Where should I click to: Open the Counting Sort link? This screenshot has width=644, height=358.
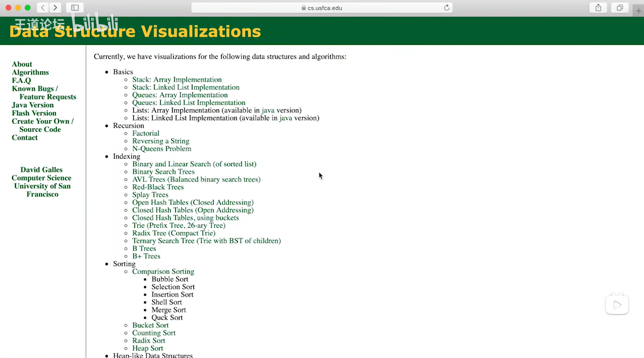click(x=154, y=333)
